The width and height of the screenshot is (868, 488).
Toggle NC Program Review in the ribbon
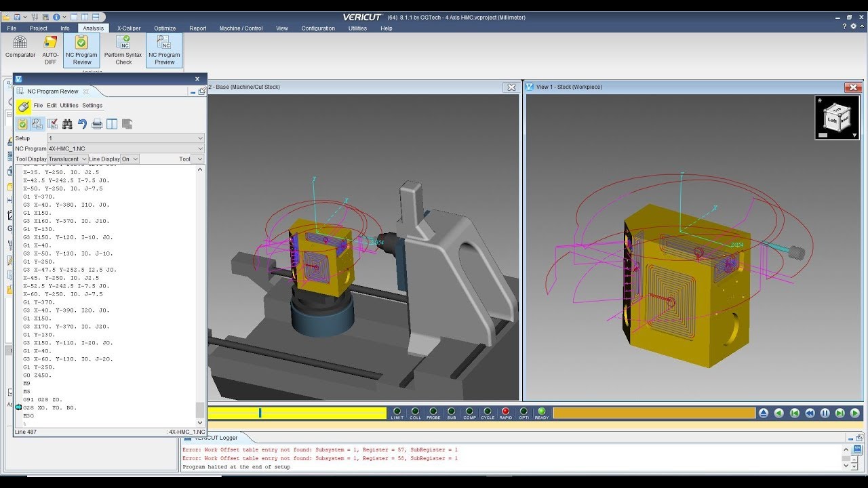[x=81, y=50]
